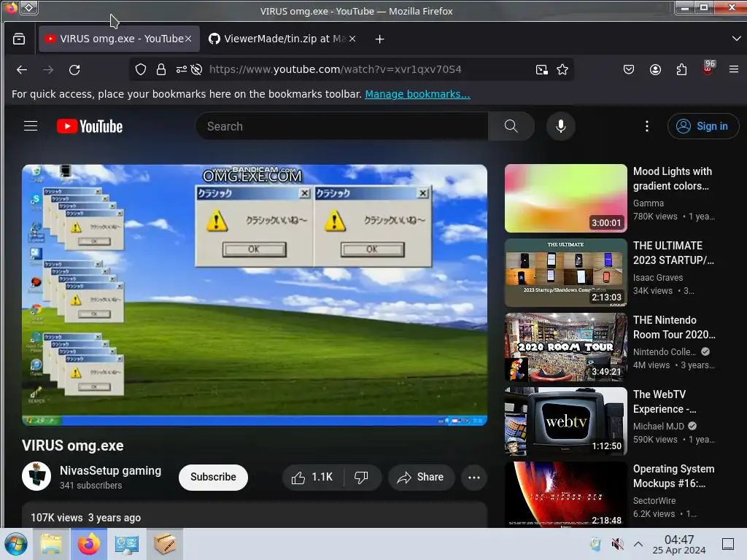Open YouTube settings three-dot menu
747x560 pixels.
pos(646,126)
